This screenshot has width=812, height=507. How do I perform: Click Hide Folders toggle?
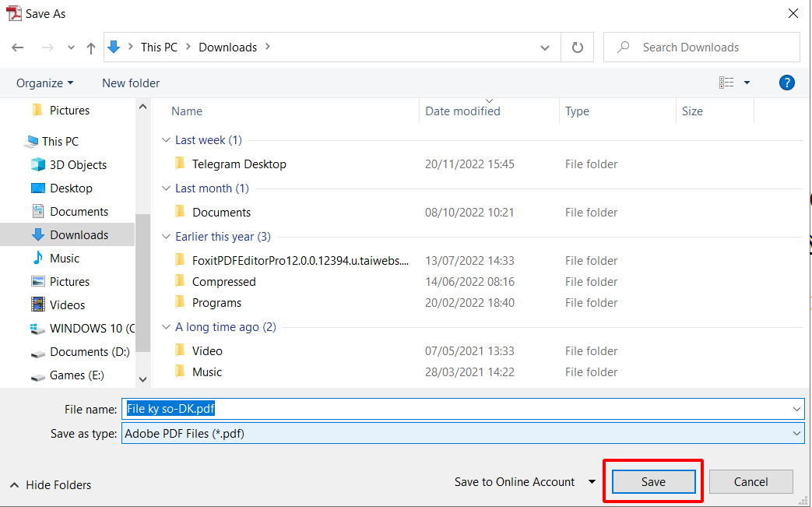click(51, 484)
